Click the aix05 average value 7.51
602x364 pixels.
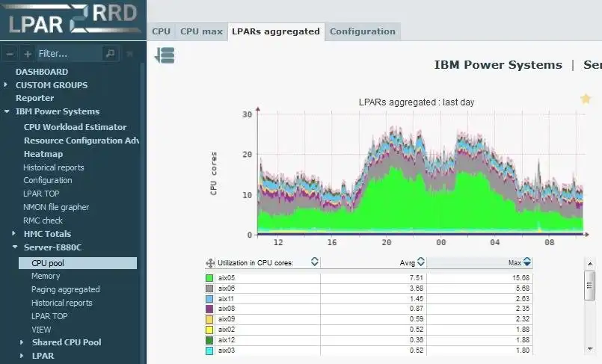coord(417,278)
